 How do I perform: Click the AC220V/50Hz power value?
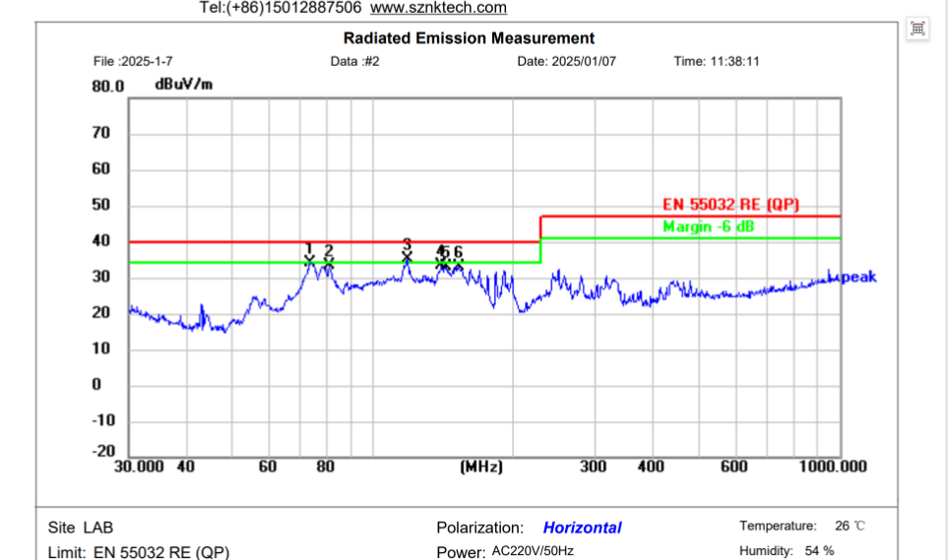(533, 551)
